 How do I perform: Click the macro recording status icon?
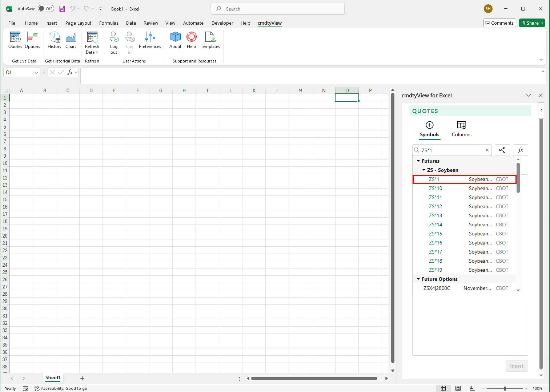(25, 388)
